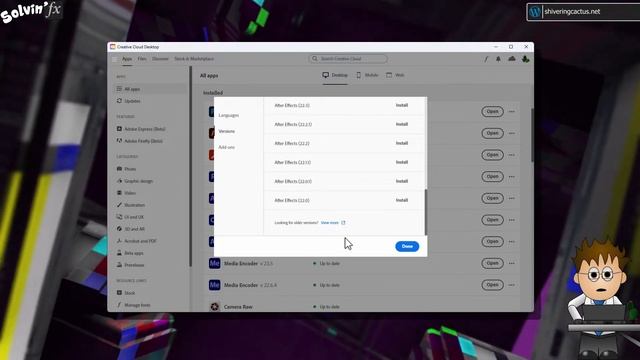Click the blue Done button
Image resolution: width=640 pixels, height=360 pixels.
(x=407, y=246)
